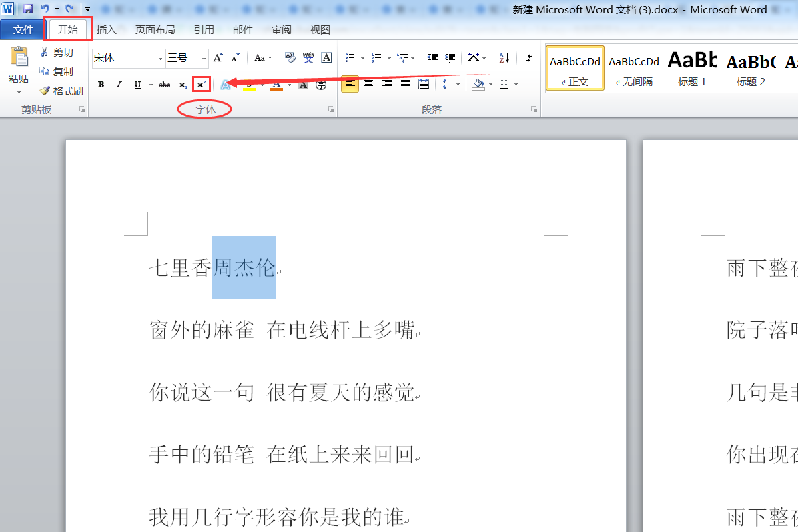Click the 剪切 (Cut) button
Image resolution: width=798 pixels, height=532 pixels.
pyautogui.click(x=57, y=53)
